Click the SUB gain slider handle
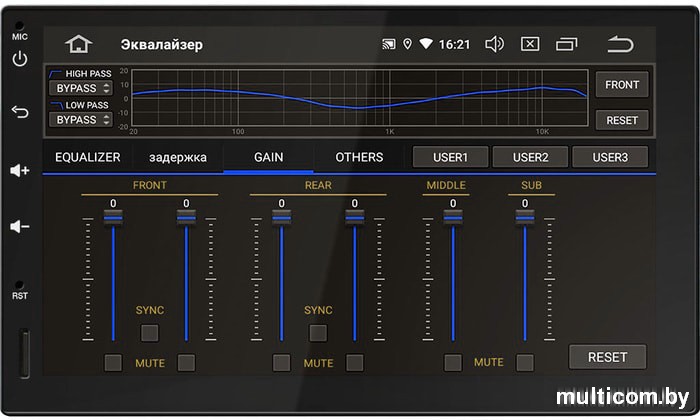This screenshot has width=700, height=420. click(525, 218)
